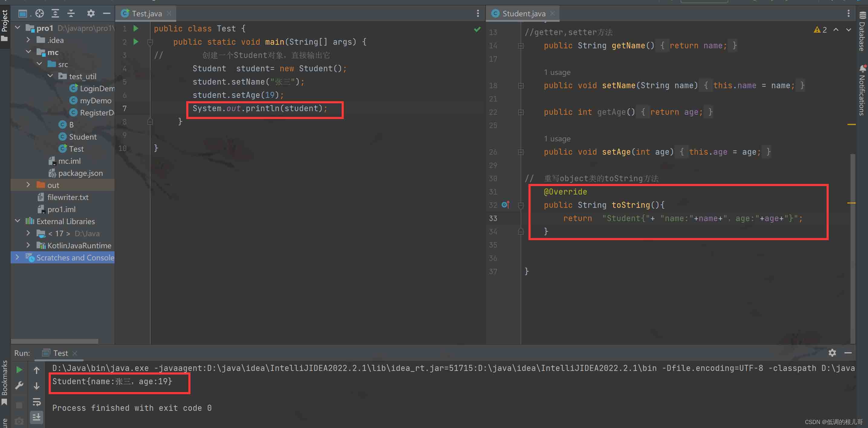Viewport: 868px width, 428px height.
Task: Click the warnings indicator in Student.java
Action: tap(820, 30)
